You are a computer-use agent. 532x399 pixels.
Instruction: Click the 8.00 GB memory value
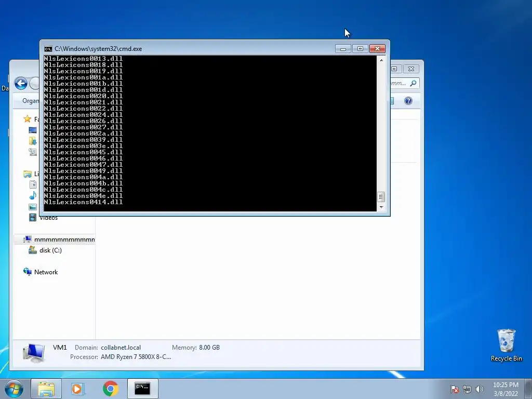(x=209, y=348)
